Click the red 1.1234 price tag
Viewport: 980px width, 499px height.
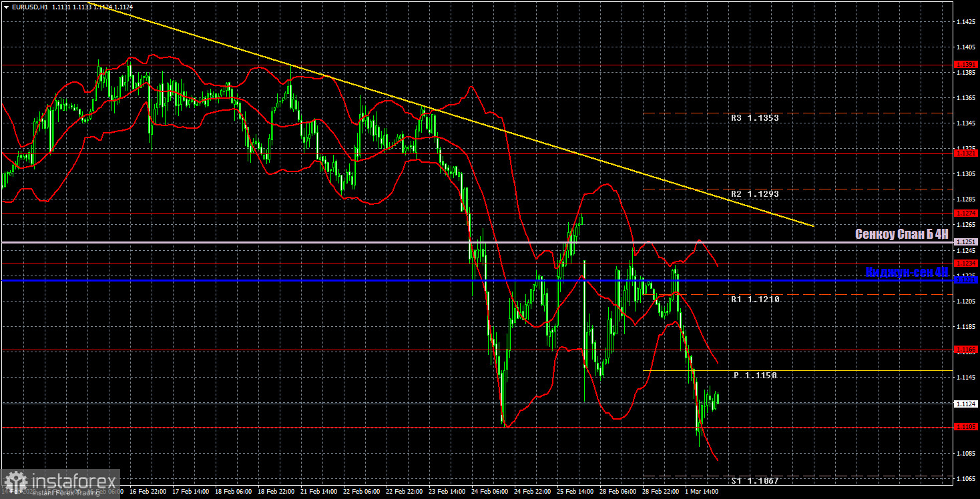pos(966,264)
